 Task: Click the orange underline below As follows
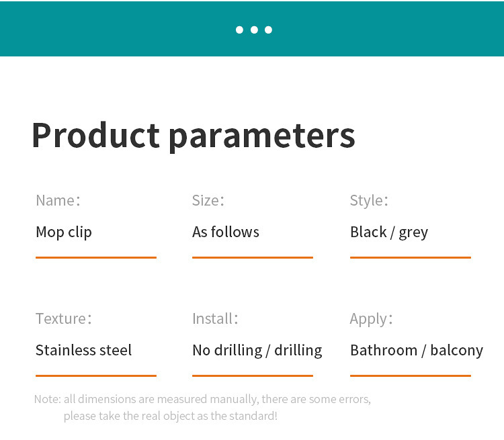(x=253, y=257)
